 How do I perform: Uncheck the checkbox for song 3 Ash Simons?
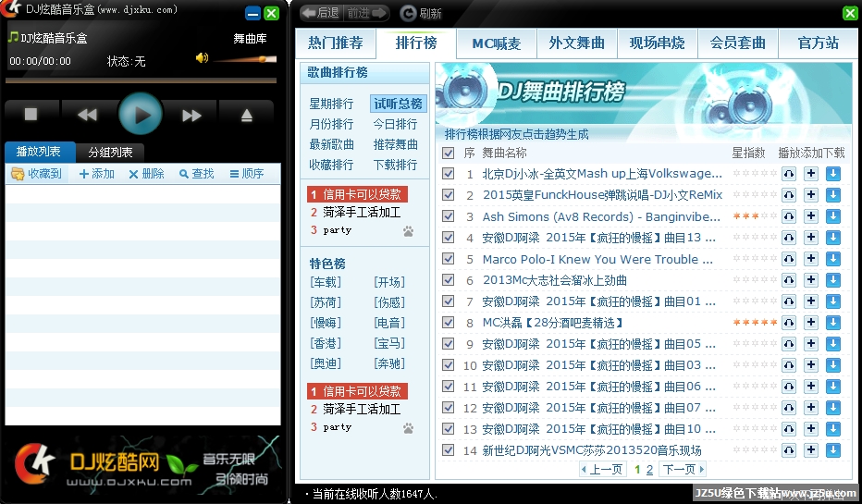point(448,216)
